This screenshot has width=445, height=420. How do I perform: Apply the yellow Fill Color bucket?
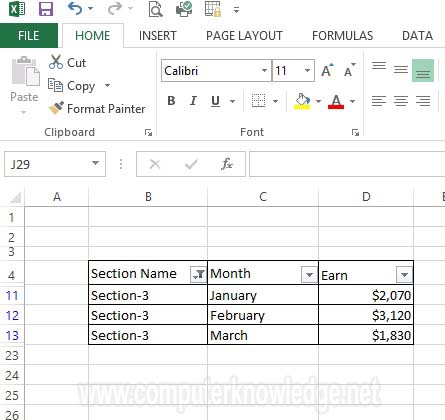tap(302, 101)
